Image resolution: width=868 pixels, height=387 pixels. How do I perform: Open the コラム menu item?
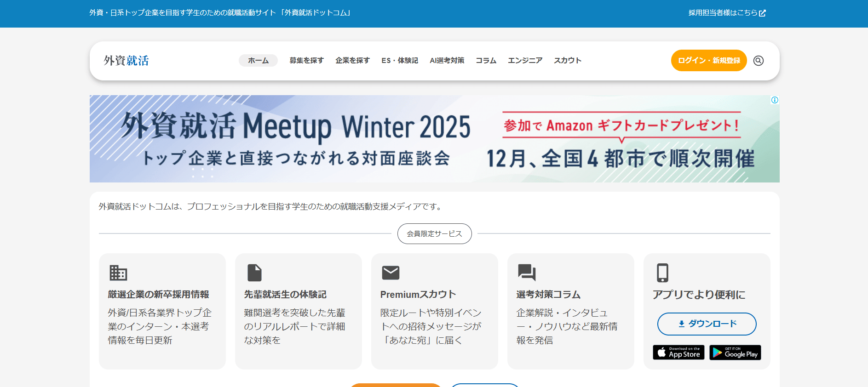[486, 61]
